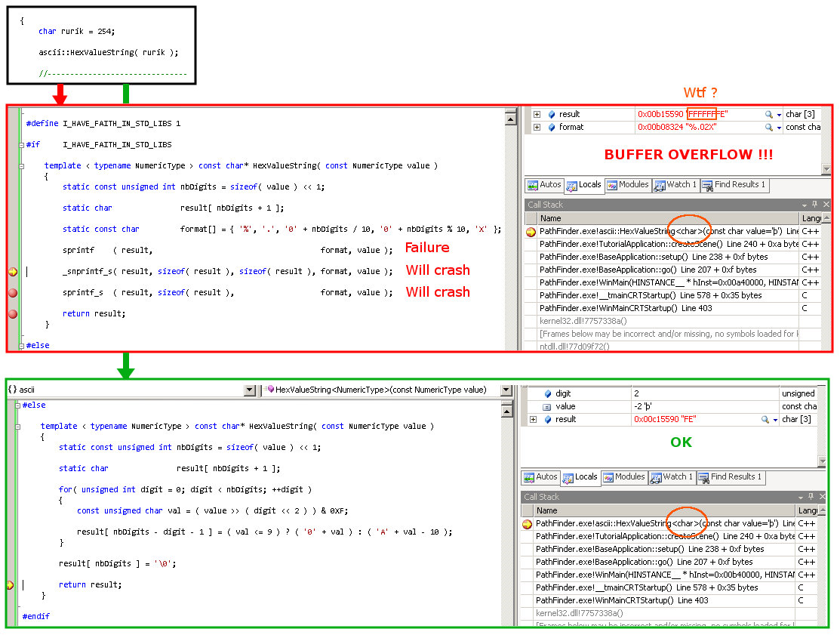Select BaseApplication::setup() frame in upper Call Stack
This screenshot has width=840, height=635.
[668, 257]
